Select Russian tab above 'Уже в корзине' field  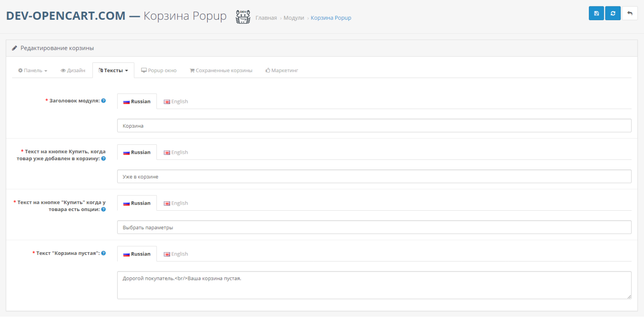coord(137,152)
